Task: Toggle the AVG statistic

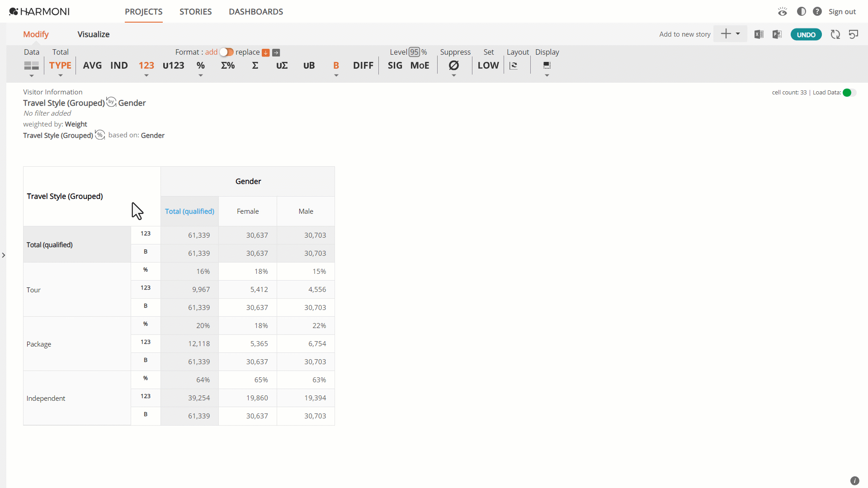Action: pos(92,66)
